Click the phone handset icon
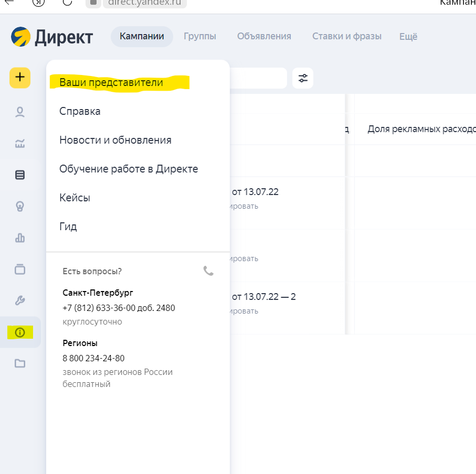 click(208, 271)
